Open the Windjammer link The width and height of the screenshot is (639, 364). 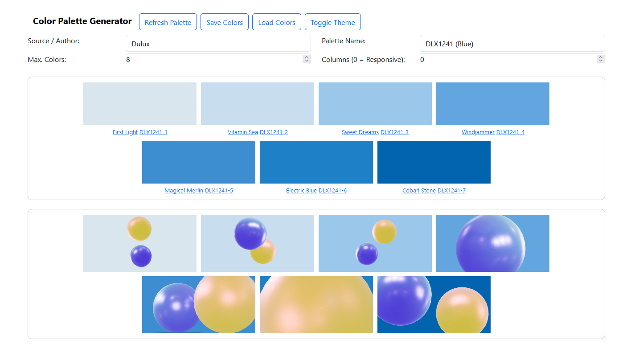478,132
